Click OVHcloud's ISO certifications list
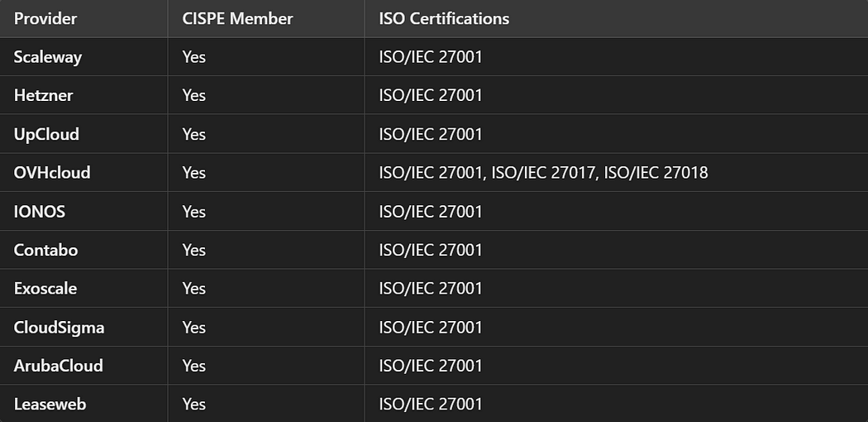 [543, 173]
